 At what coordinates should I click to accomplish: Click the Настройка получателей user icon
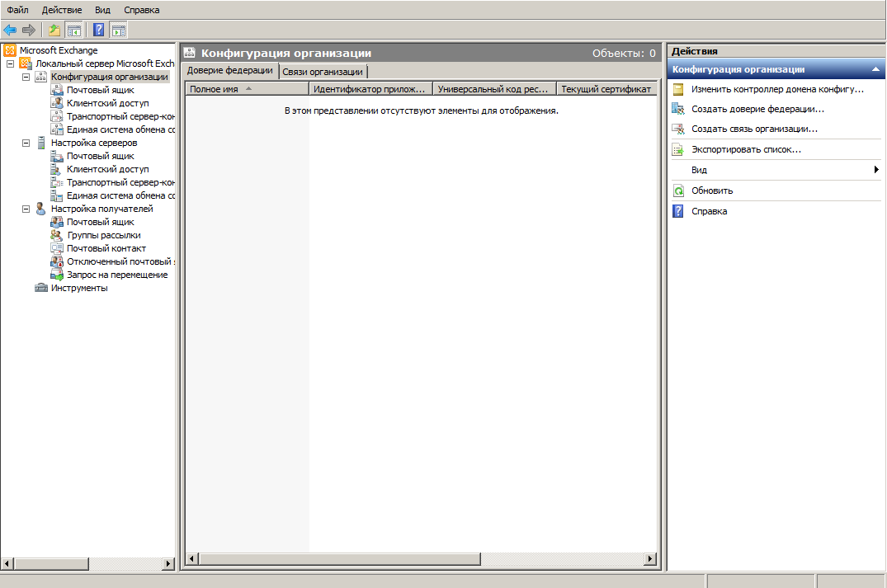tap(41, 209)
